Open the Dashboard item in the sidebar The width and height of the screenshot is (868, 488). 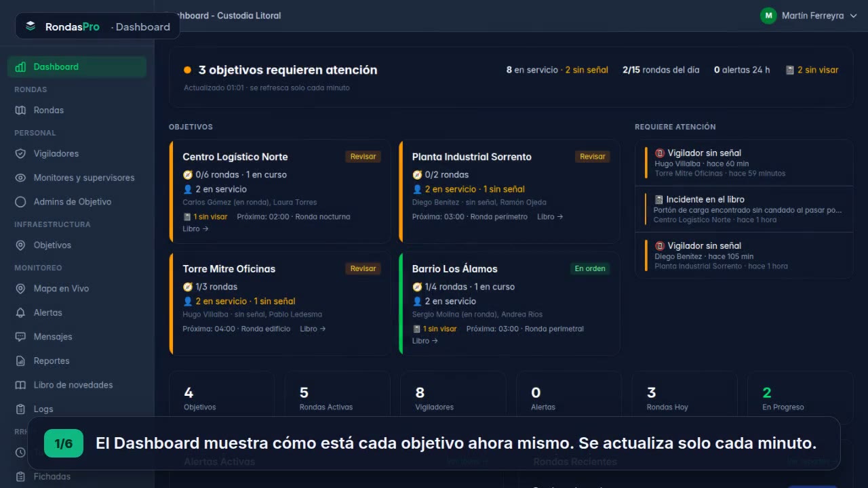point(77,66)
